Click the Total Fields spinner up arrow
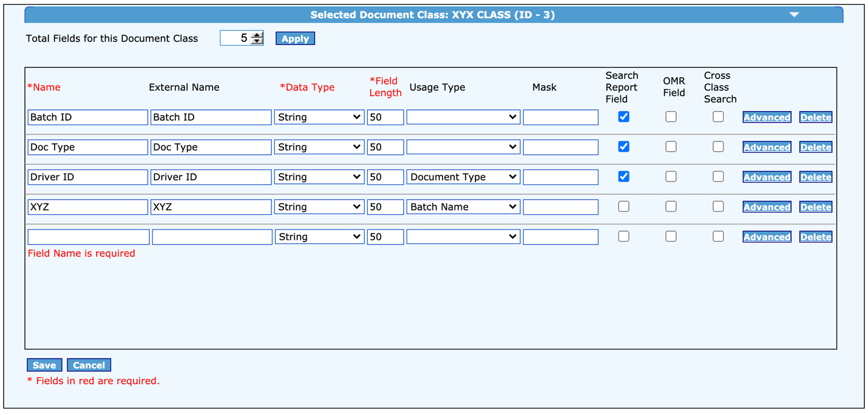This screenshot has height=415, width=868. point(257,35)
